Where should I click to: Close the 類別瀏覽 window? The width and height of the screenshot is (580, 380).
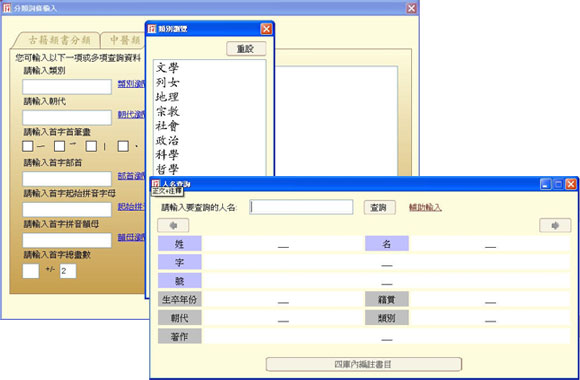click(x=266, y=29)
